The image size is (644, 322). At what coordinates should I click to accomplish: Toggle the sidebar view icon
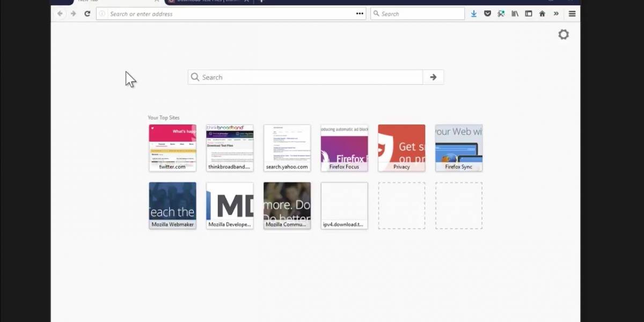529,14
